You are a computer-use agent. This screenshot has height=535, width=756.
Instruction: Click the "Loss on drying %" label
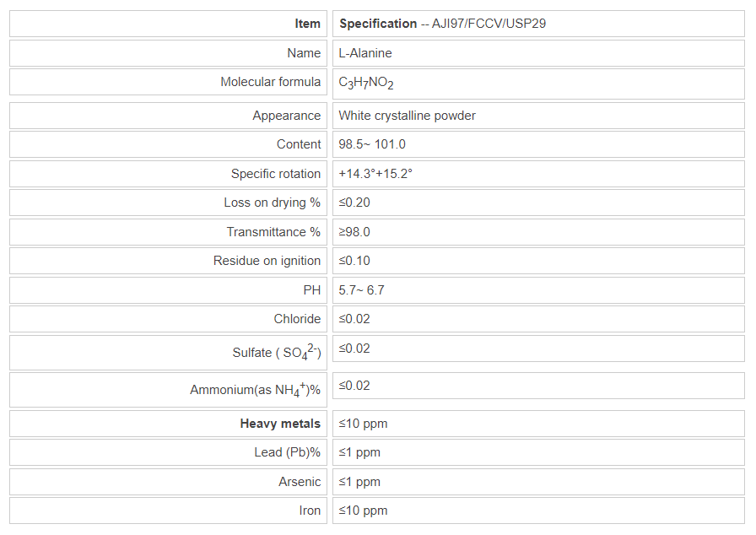(x=272, y=203)
